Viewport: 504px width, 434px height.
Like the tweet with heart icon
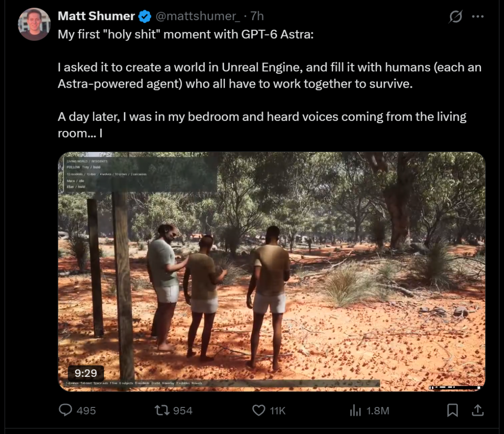point(259,410)
